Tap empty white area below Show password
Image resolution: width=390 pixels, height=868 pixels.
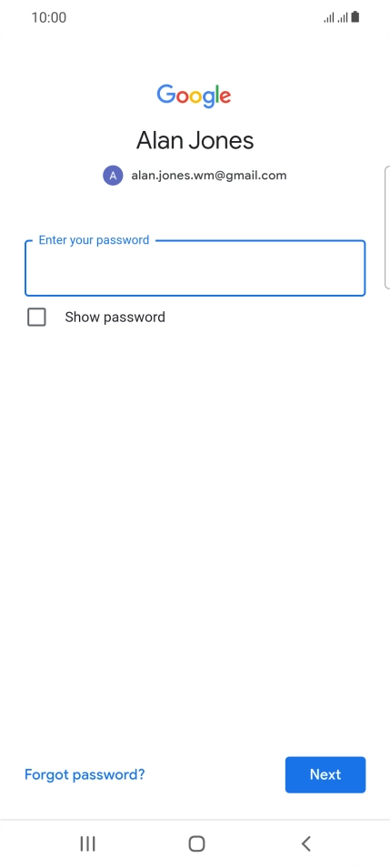pyautogui.click(x=195, y=526)
